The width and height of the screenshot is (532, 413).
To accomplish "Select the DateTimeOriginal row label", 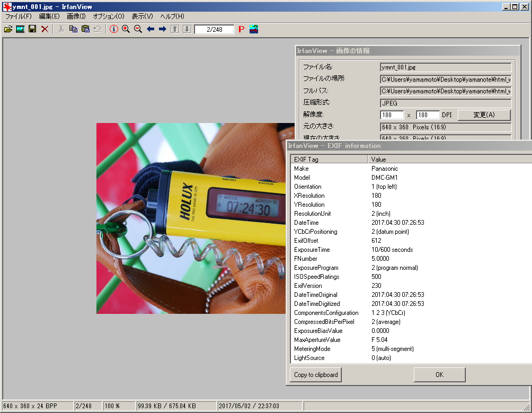I will tap(315, 295).
